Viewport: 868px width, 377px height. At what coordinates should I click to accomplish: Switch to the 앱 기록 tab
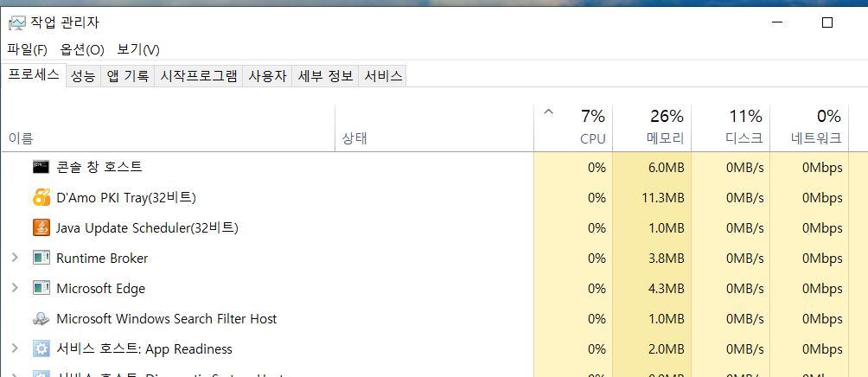pos(127,76)
